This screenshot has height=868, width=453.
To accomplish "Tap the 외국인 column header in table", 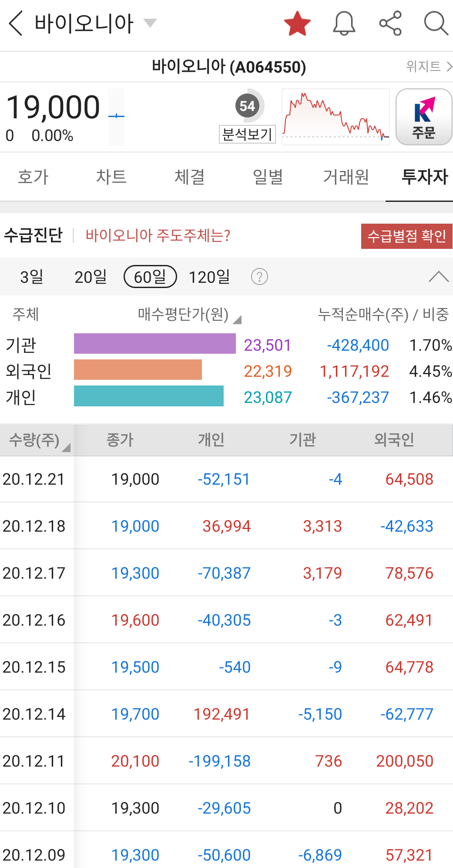I will click(x=394, y=440).
